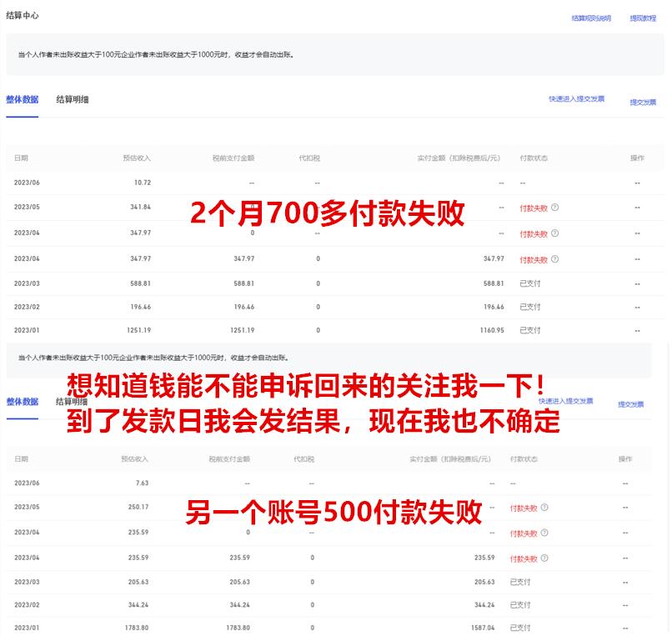This screenshot has height=636, width=672.
Task: Click the 日期 column header
Action: [22, 158]
